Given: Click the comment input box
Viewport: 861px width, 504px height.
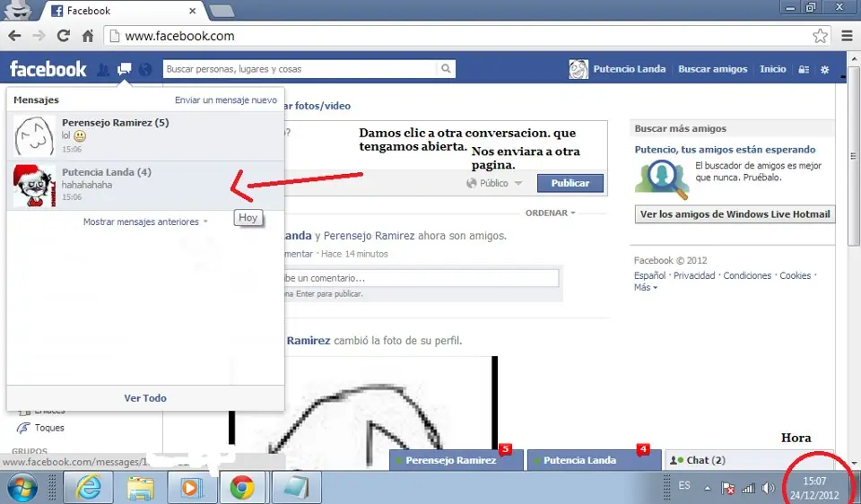Looking at the screenshot, I should pos(422,278).
